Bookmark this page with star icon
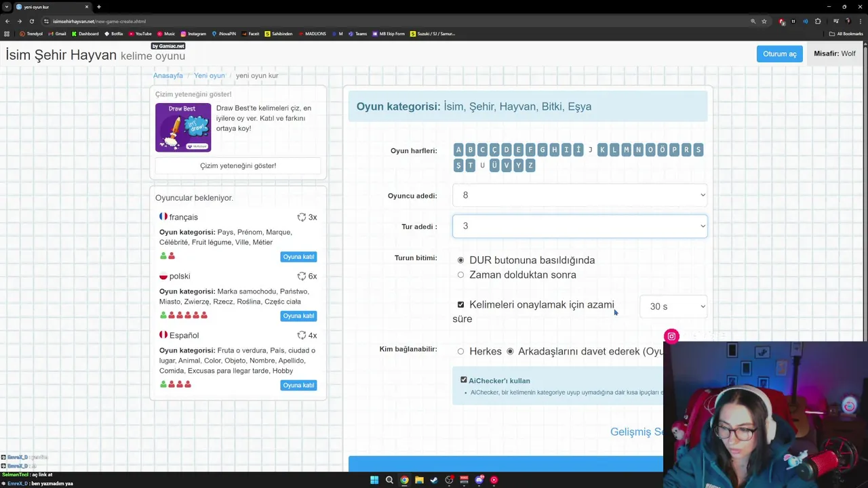Image resolution: width=868 pixels, height=488 pixels. point(764,21)
